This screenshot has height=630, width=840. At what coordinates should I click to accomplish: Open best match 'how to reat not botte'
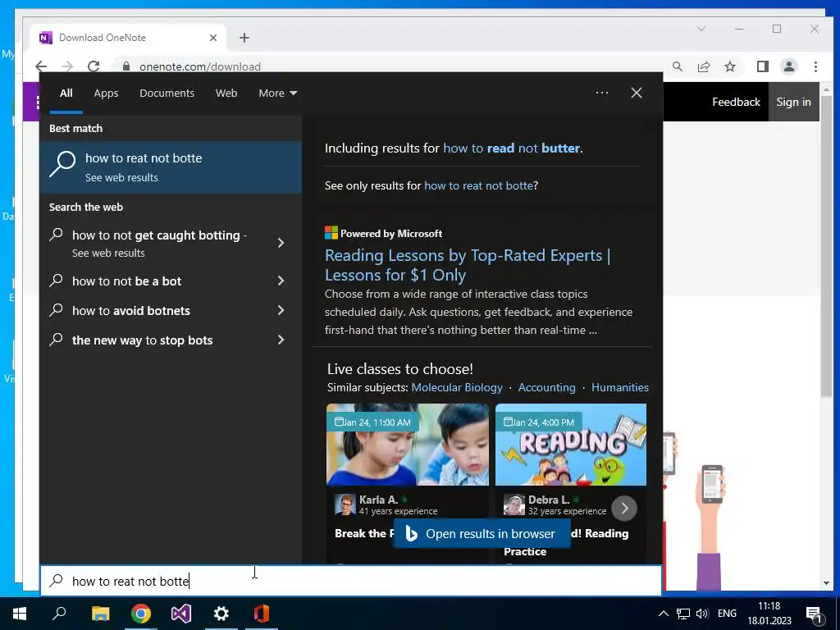coord(171,167)
